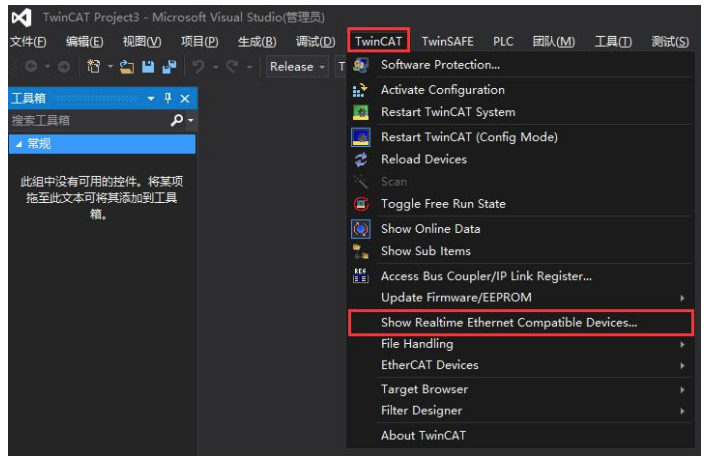
Task: Click the Restart TwinCAT System icon
Action: click(x=361, y=112)
